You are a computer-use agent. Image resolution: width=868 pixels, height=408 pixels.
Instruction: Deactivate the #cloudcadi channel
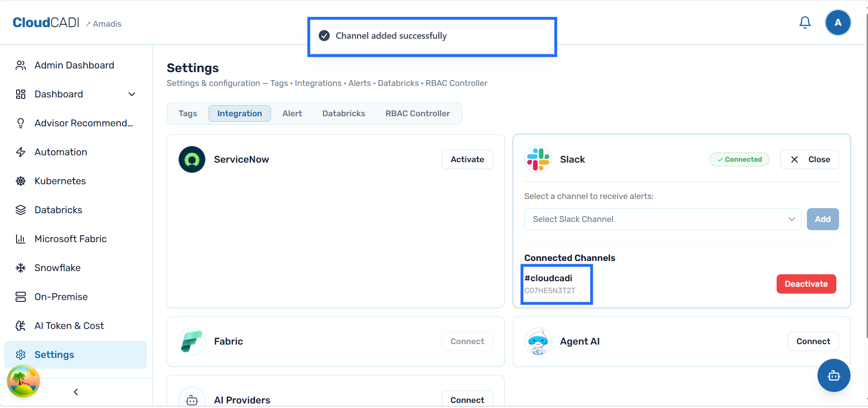tap(806, 284)
